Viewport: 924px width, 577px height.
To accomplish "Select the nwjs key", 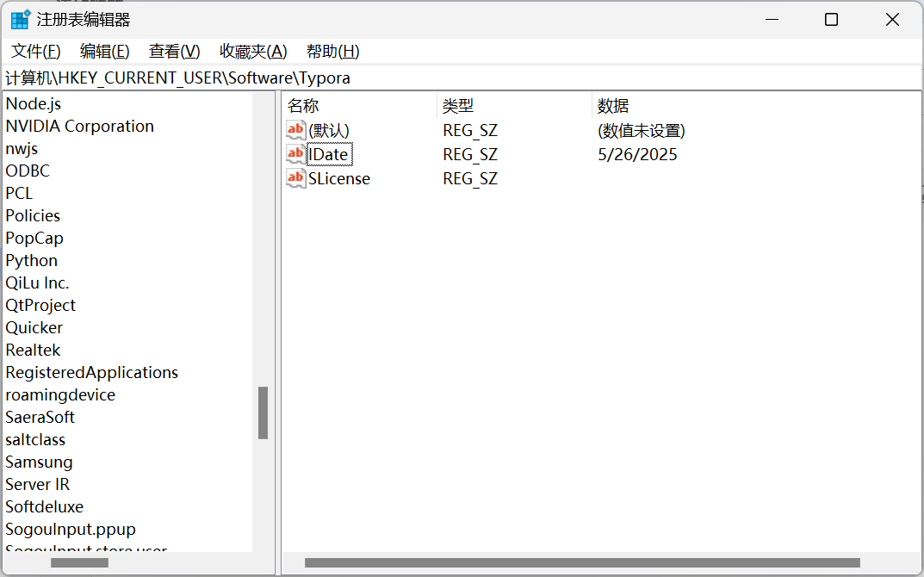I will [x=22, y=148].
